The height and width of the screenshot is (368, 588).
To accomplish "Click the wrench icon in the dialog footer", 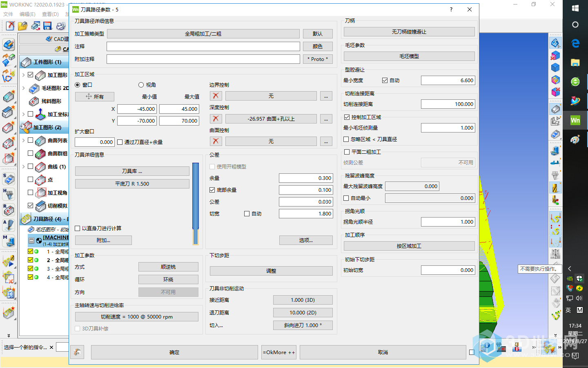I will (x=77, y=352).
